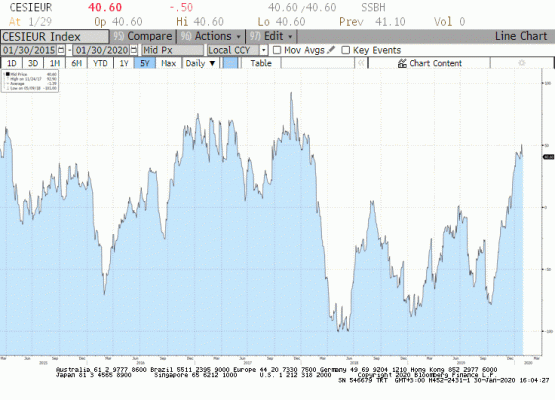Enable the Mov Avgs checkbox
This screenshot has width=555, height=400.
pyautogui.click(x=277, y=50)
